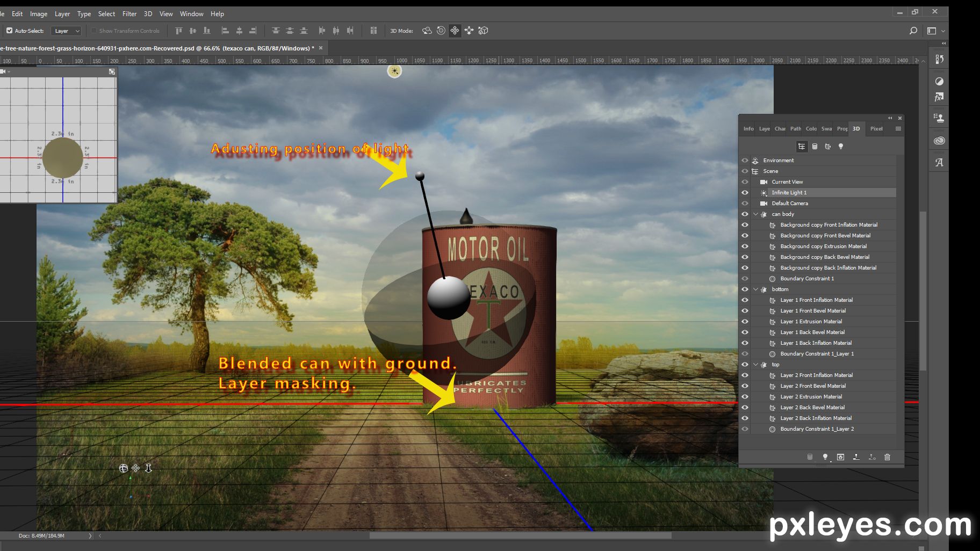Switch to the Info tab

(x=748, y=128)
